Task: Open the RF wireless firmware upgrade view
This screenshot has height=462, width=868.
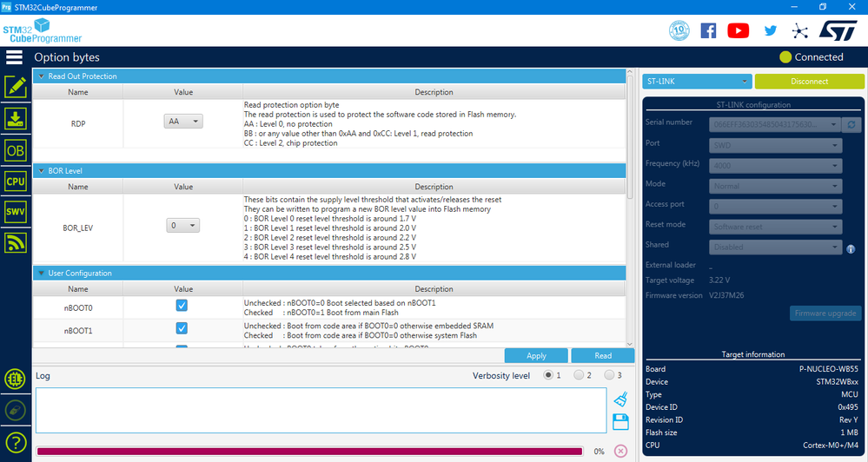Action: pyautogui.click(x=16, y=242)
